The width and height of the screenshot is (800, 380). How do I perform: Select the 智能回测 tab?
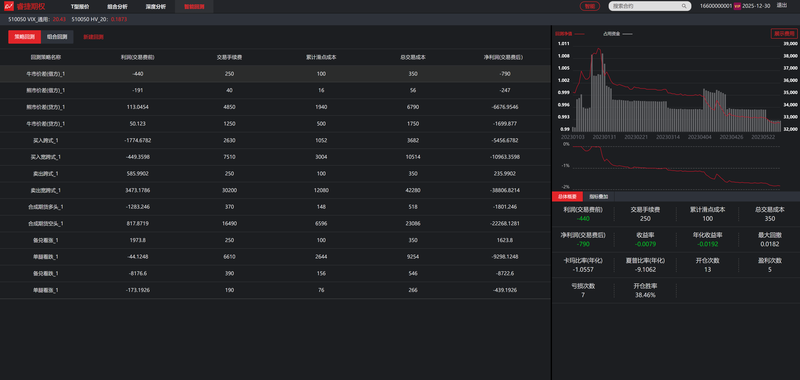(x=194, y=7)
